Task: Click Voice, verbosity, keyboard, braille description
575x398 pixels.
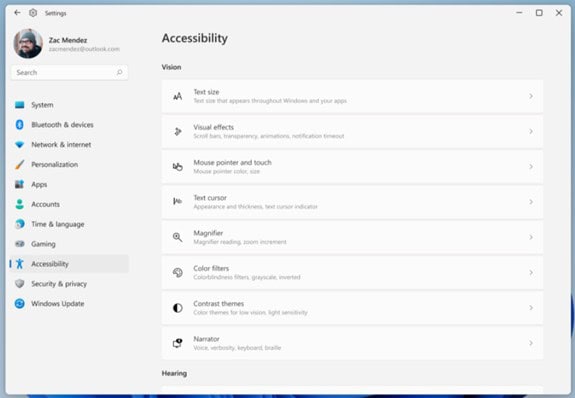Action: (237, 348)
